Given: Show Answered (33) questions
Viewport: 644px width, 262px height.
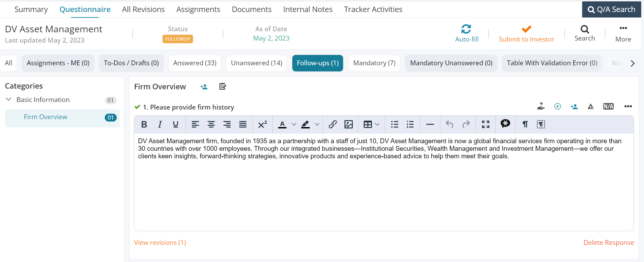Looking at the screenshot, I should pyautogui.click(x=195, y=63).
